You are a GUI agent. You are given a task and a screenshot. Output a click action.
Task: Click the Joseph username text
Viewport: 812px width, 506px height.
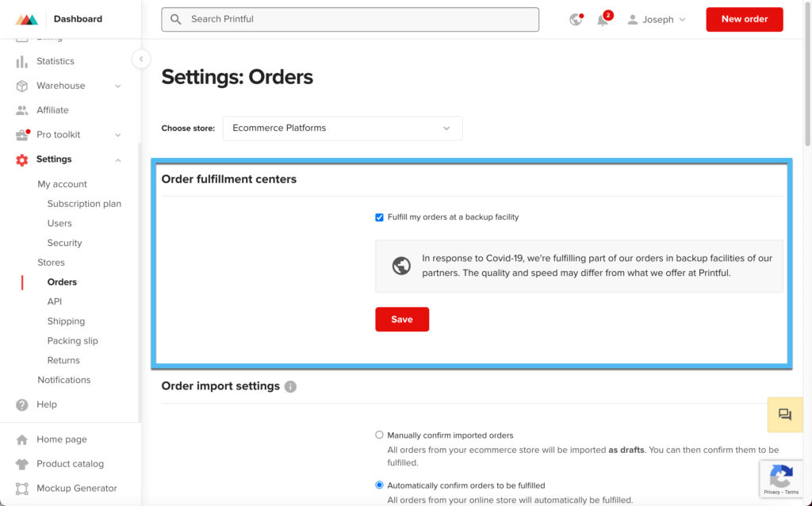(657, 20)
